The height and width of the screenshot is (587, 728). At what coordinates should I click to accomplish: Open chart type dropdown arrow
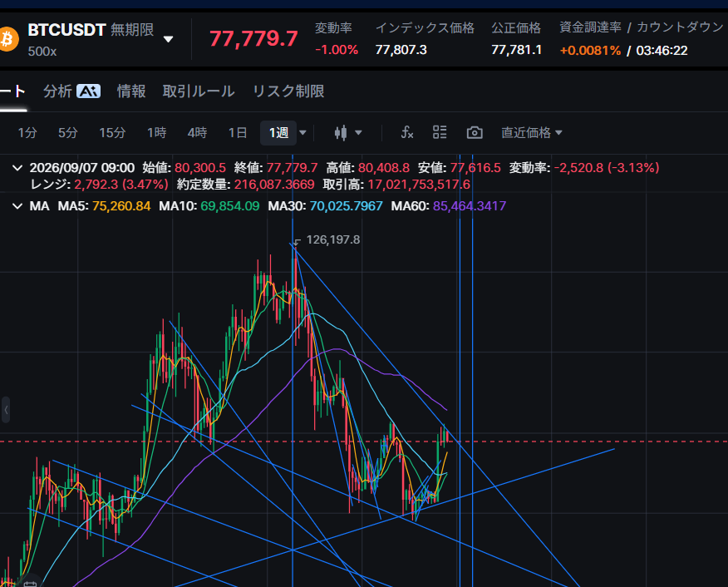358,133
